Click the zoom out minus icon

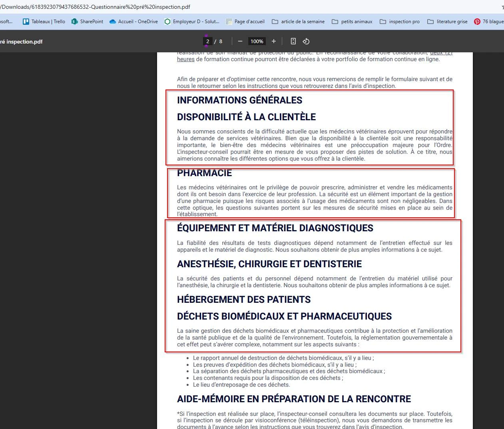point(240,41)
